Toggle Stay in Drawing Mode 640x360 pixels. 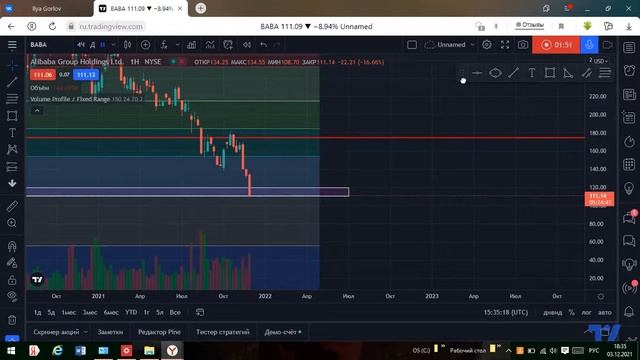coord(12,263)
